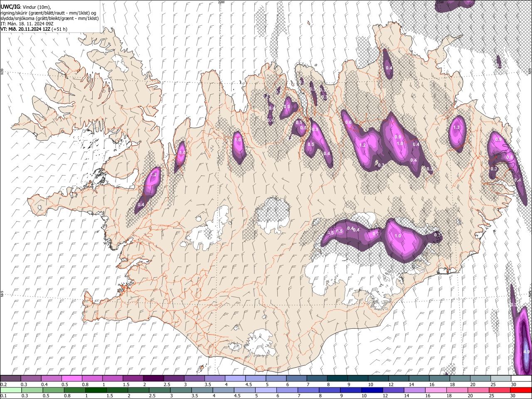Click the 0.2 swatch in the top legend row
The width and height of the screenshot is (532, 399).
(10, 378)
